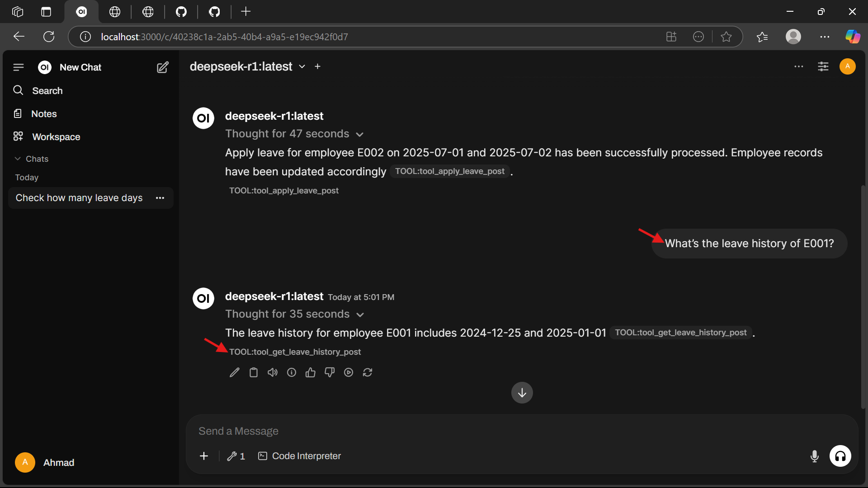The image size is (868, 488).
Task: Click the edit message pencil icon
Action: click(x=234, y=372)
